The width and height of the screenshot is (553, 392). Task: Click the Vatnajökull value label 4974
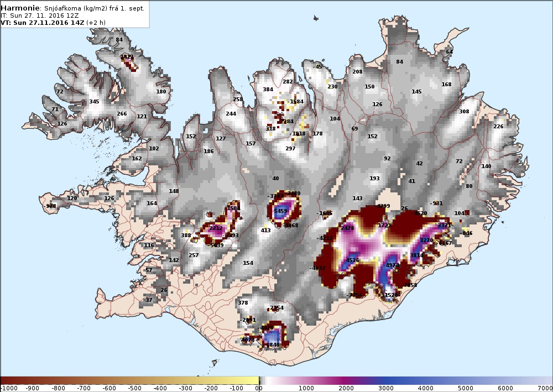[x=392, y=265]
